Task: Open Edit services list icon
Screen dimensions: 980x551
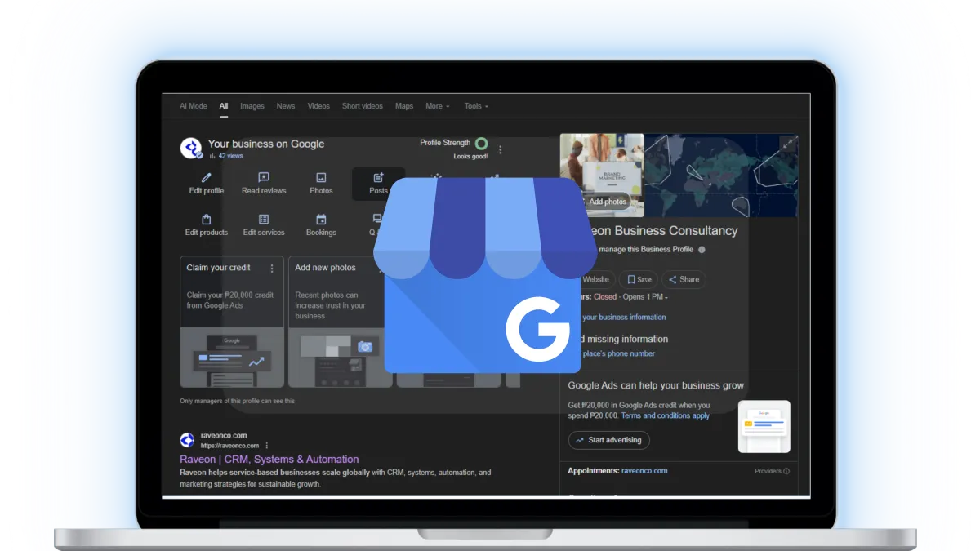Action: point(264,219)
